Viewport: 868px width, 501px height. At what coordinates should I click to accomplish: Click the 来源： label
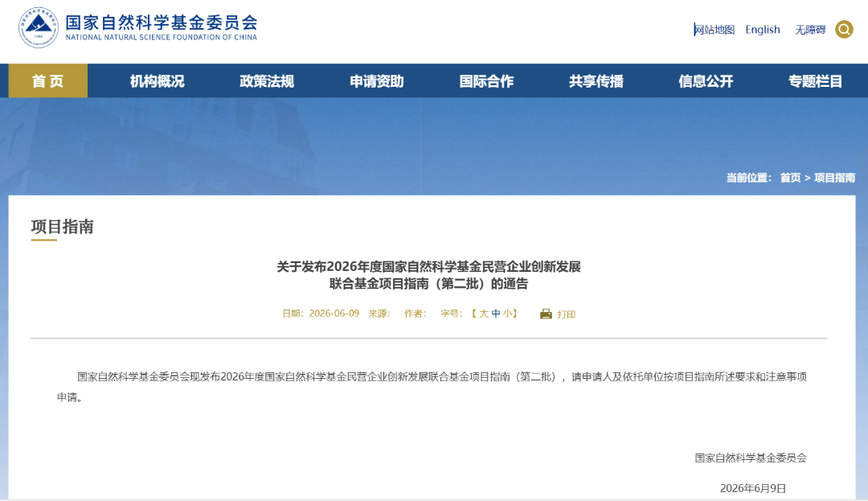pyautogui.click(x=379, y=314)
